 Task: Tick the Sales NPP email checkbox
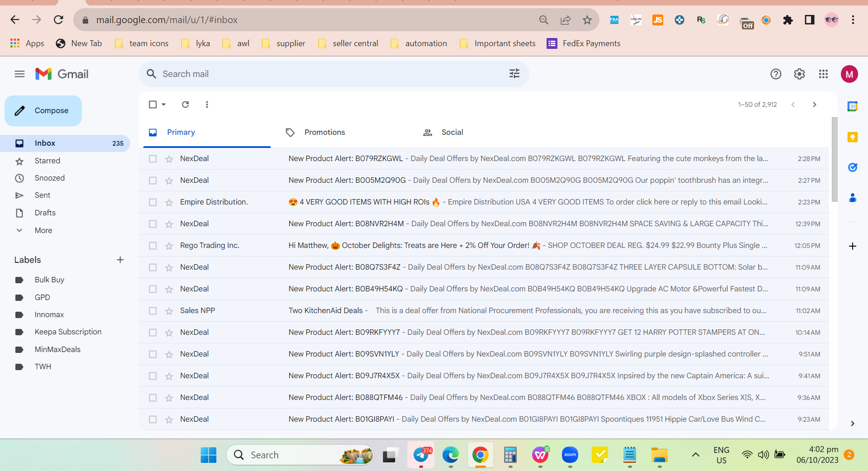tap(153, 311)
